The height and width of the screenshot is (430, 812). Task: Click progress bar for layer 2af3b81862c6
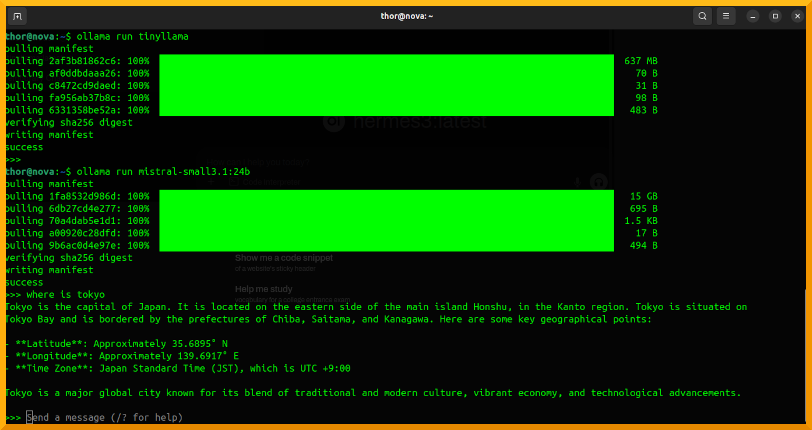point(386,60)
